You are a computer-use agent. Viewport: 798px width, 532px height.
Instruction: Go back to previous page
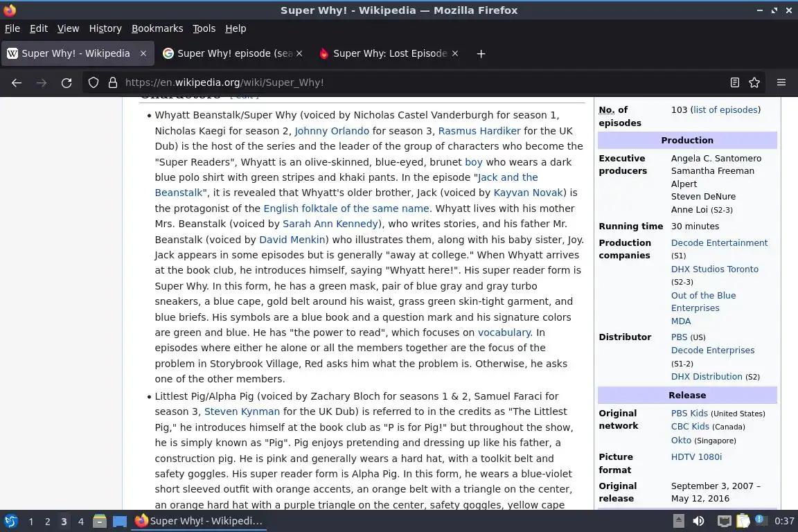[17, 82]
